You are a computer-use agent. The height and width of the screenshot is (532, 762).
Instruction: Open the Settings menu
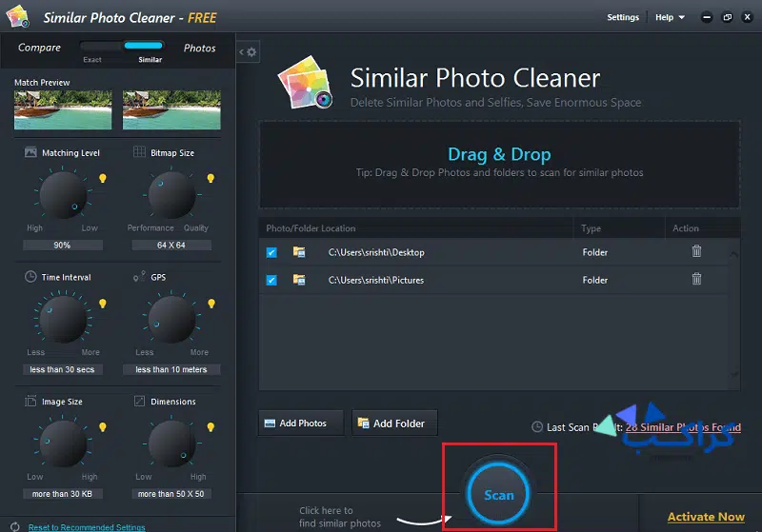[x=623, y=17]
